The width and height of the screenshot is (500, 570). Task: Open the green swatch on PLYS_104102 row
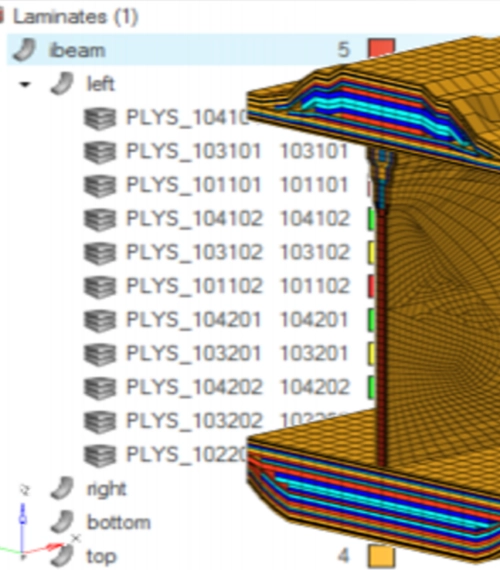point(371,218)
